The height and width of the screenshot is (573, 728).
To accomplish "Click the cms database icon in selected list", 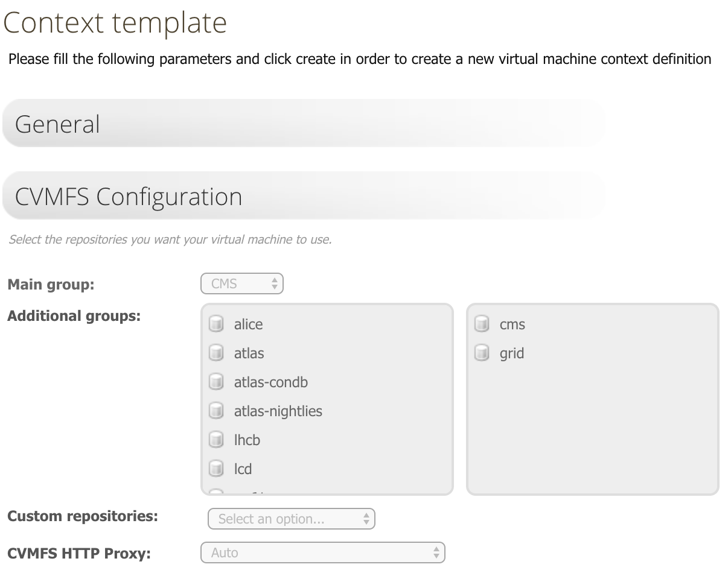I will [482, 324].
